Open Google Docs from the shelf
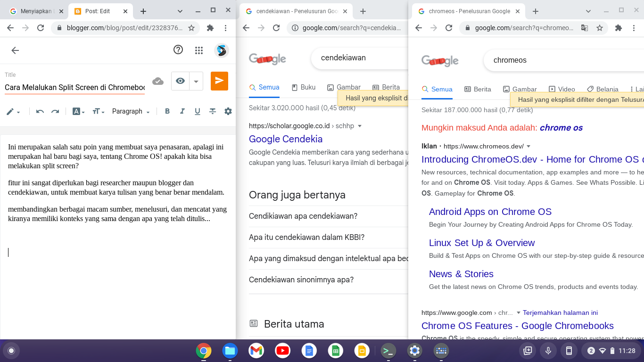This screenshot has height=362, width=644. 309,351
